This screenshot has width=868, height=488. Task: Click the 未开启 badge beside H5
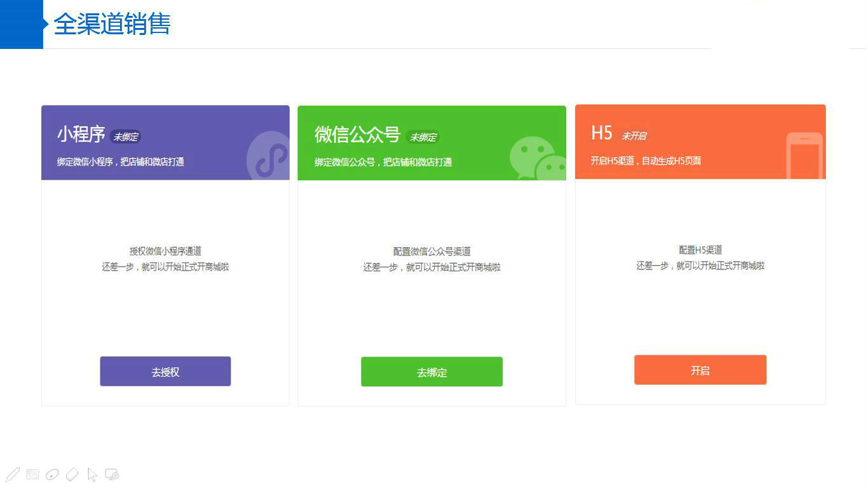[634, 136]
